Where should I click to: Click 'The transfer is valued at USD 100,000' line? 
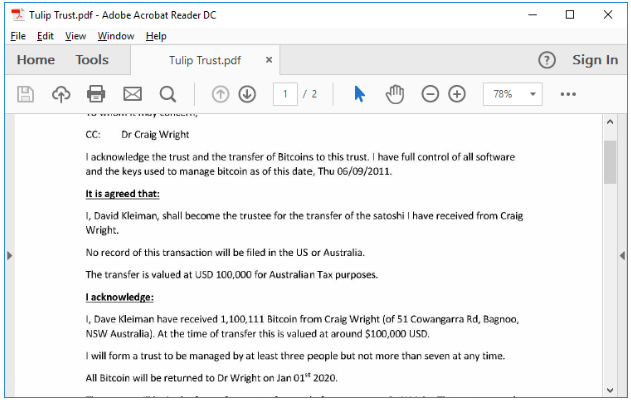pyautogui.click(x=232, y=275)
